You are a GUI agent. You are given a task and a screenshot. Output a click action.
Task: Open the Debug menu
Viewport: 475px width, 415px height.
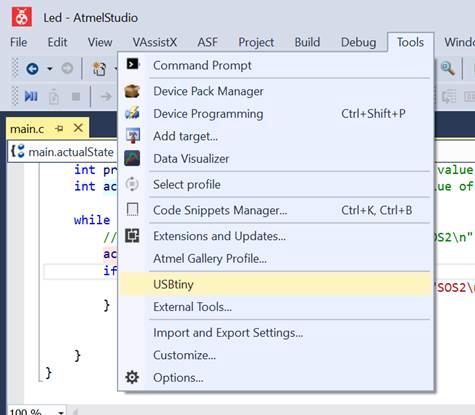pyautogui.click(x=358, y=42)
